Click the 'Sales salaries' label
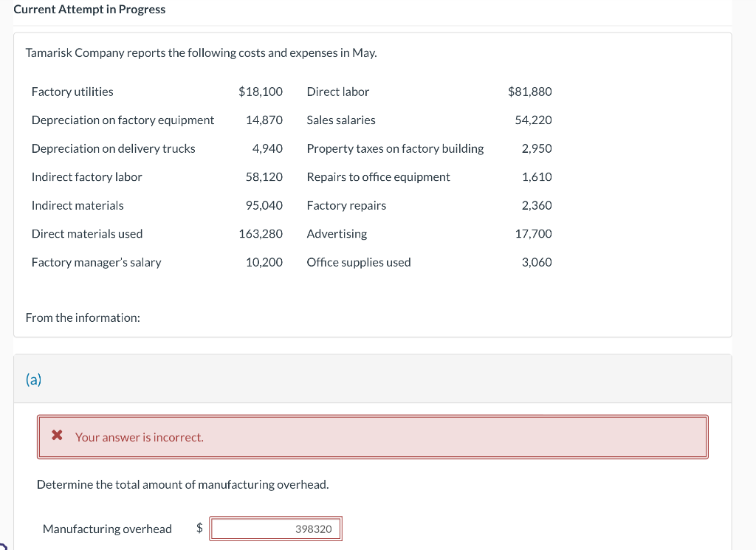This screenshot has height=550, width=756. click(x=341, y=120)
